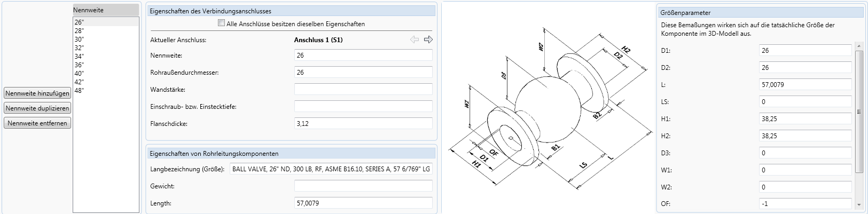
Task: Edit the H1 parameter field
Action: [x=806, y=118]
